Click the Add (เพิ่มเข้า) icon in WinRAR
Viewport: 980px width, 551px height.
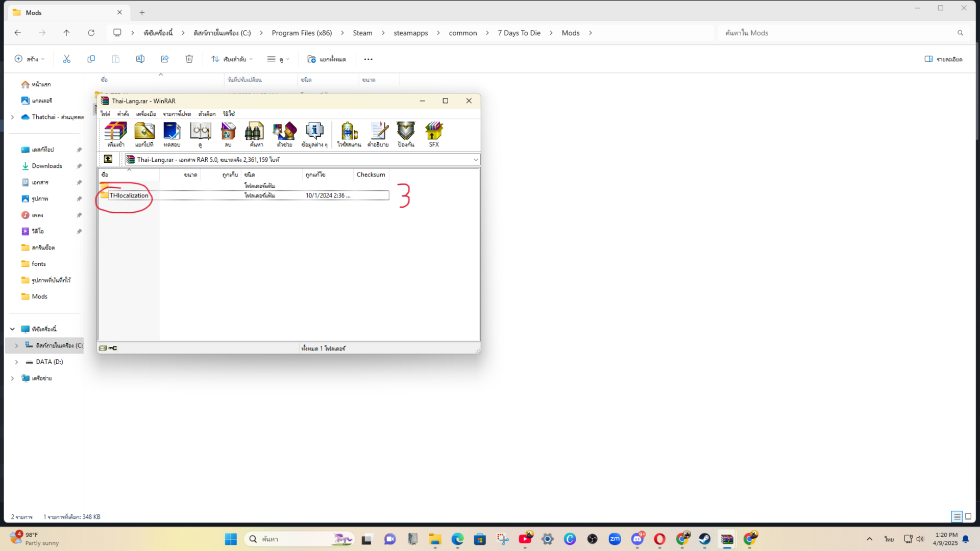(x=116, y=135)
